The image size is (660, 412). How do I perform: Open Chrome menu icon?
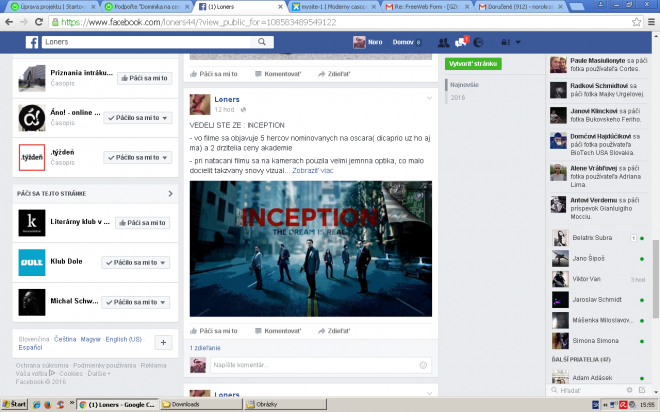[x=651, y=22]
